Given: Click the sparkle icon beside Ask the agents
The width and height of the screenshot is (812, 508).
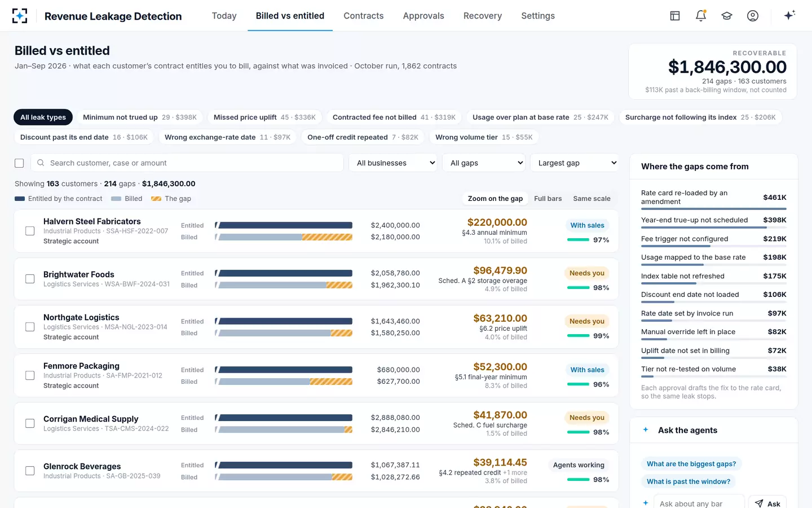Looking at the screenshot, I should [x=646, y=430].
